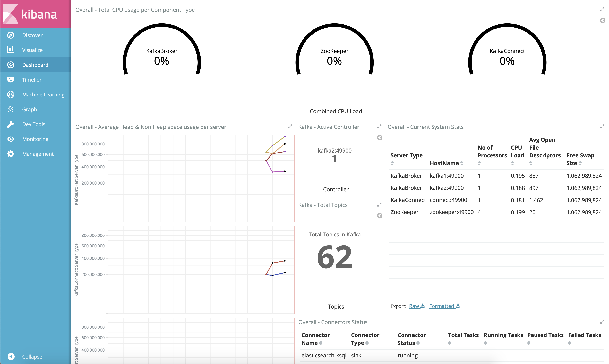Image resolution: width=609 pixels, height=364 pixels.
Task: Expand the Current System Stats panel
Action: click(x=602, y=127)
